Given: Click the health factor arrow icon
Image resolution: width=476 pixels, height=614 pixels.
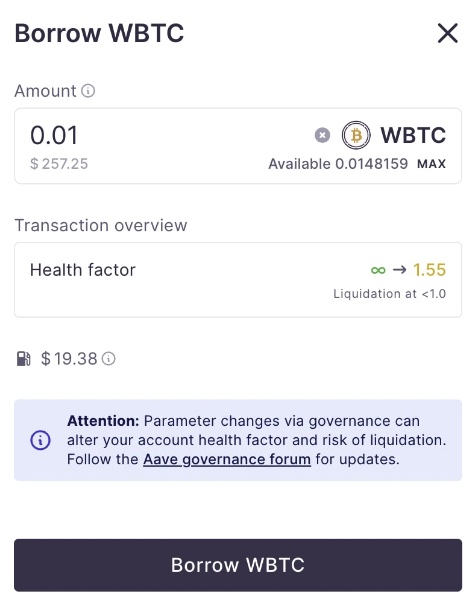Looking at the screenshot, I should coord(400,270).
